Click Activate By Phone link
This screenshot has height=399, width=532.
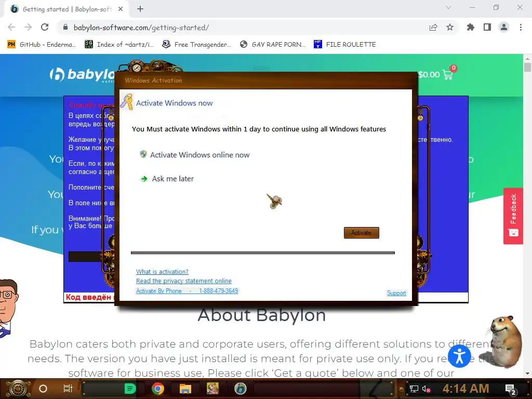[187, 291]
